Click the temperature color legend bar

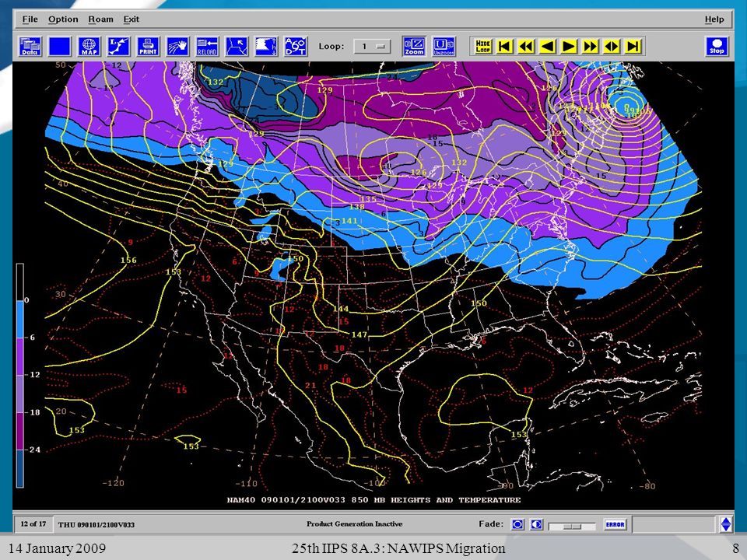[20, 375]
